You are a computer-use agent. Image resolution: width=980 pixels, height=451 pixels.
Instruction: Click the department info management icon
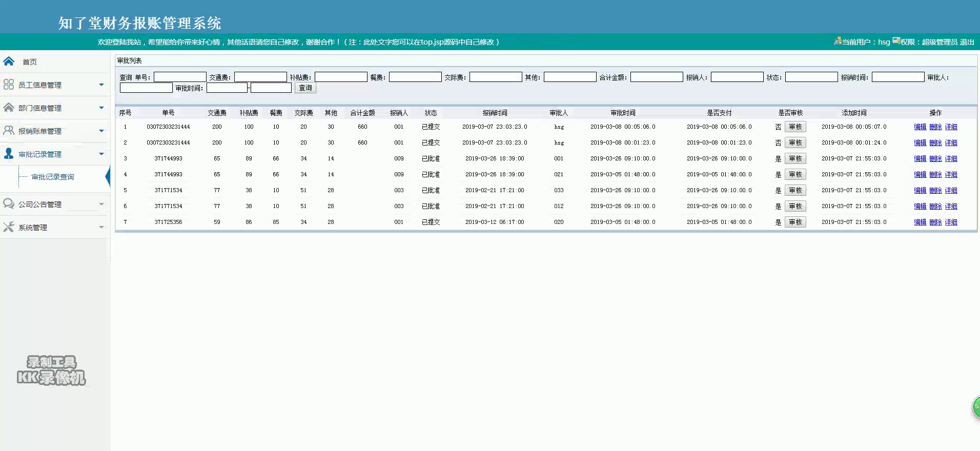9,108
